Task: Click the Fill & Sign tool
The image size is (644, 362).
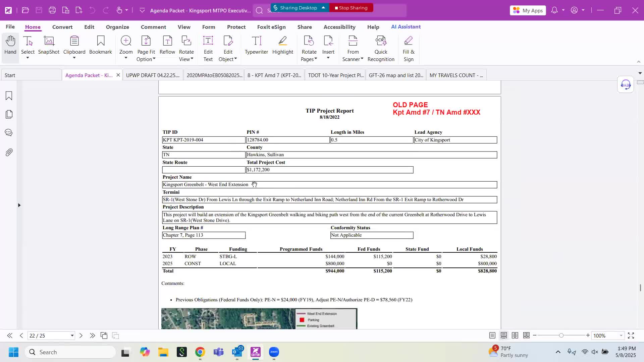Action: pos(408,49)
